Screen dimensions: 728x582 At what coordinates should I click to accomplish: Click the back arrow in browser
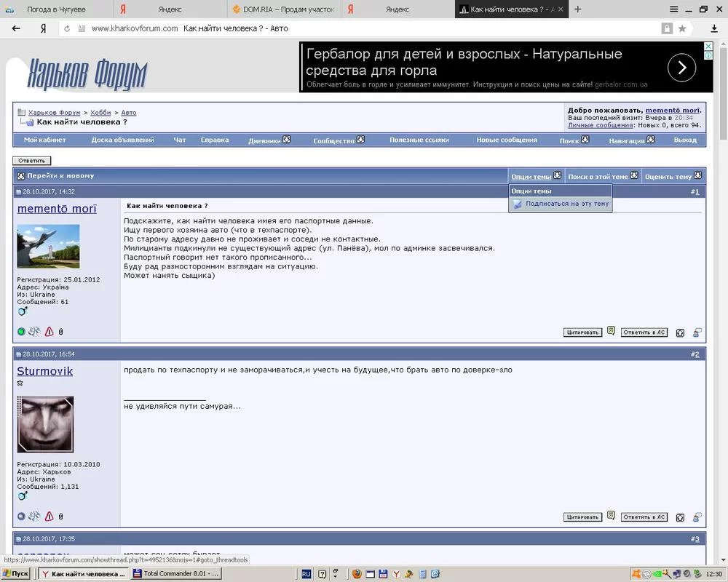click(16, 28)
